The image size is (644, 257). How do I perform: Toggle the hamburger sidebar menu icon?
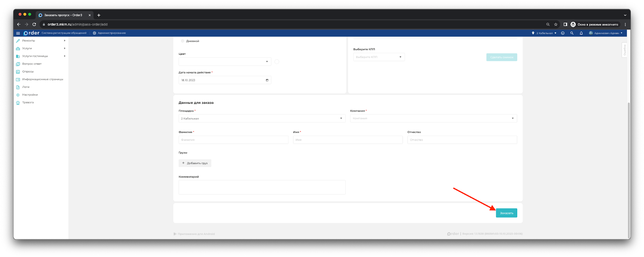click(x=18, y=33)
